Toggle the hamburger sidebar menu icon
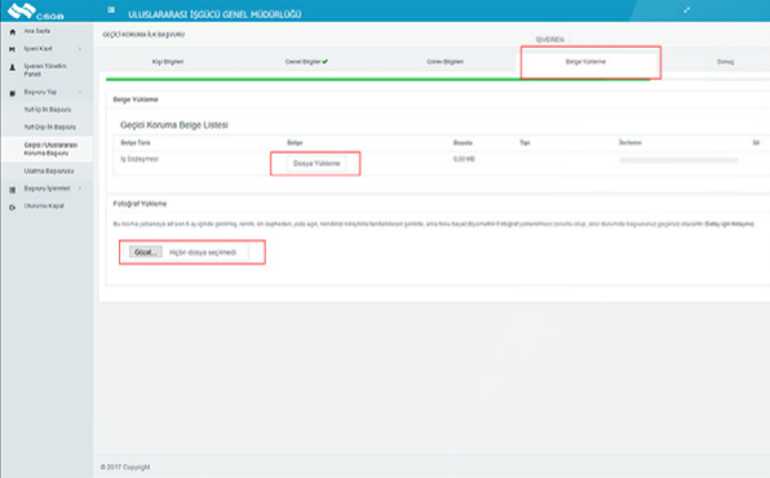This screenshot has height=478, width=770. point(110,11)
